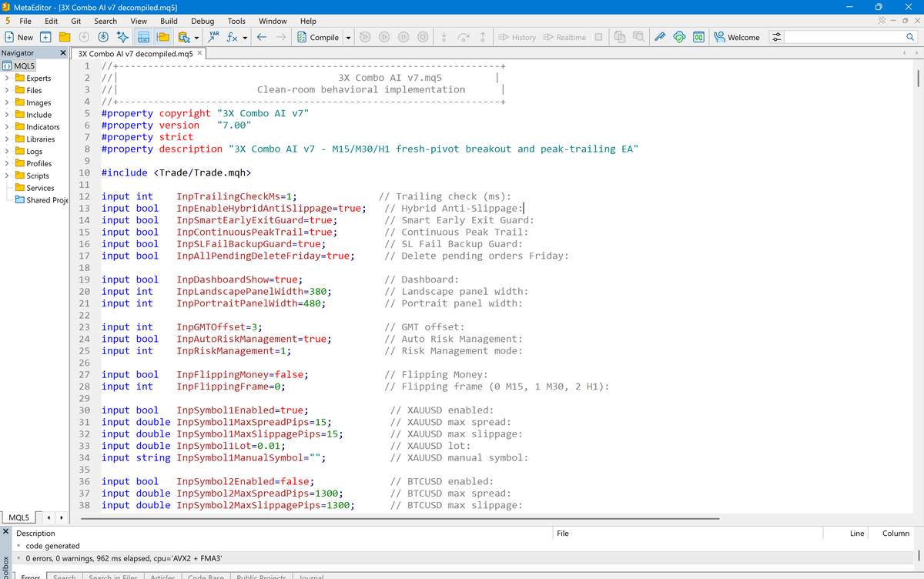Click the new tab icon beside New

coord(46,37)
